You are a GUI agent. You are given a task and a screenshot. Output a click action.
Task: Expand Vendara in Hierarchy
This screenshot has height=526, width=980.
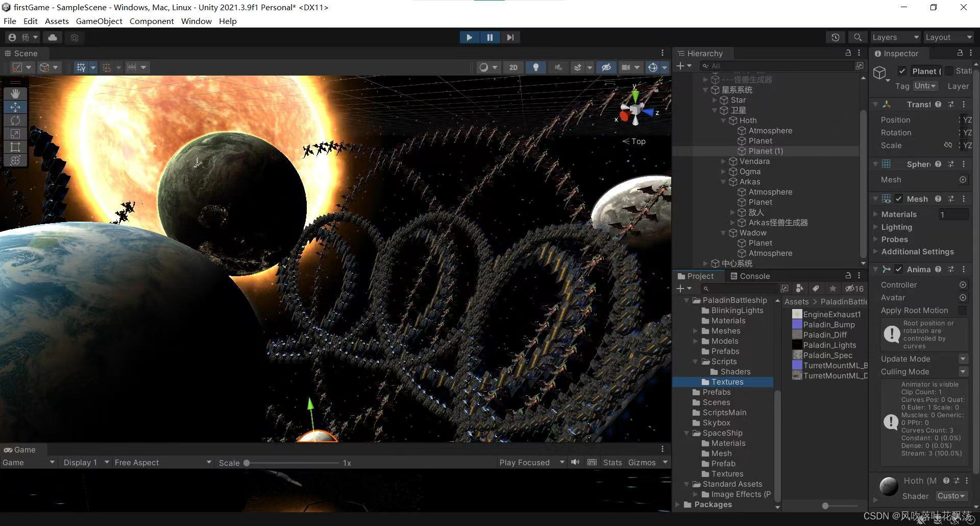coord(723,161)
